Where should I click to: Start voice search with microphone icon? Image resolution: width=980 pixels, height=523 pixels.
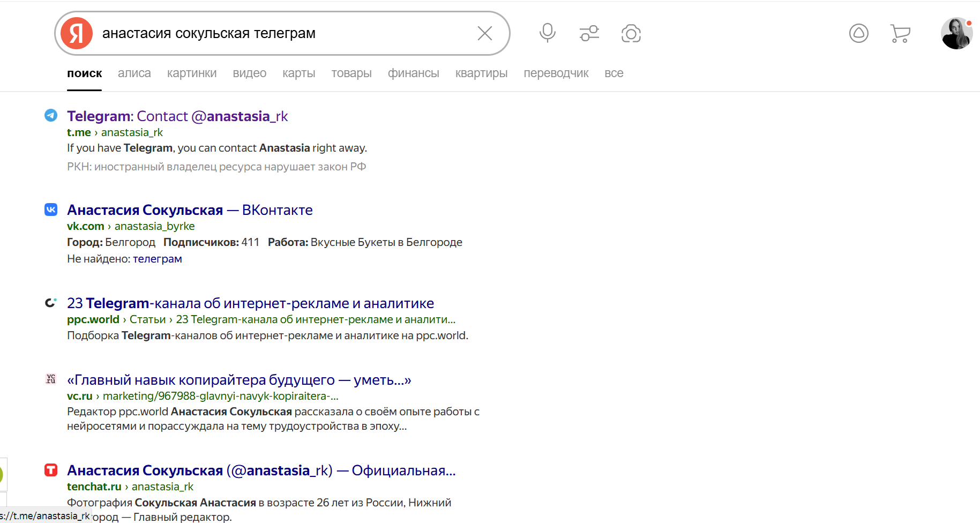click(x=547, y=33)
